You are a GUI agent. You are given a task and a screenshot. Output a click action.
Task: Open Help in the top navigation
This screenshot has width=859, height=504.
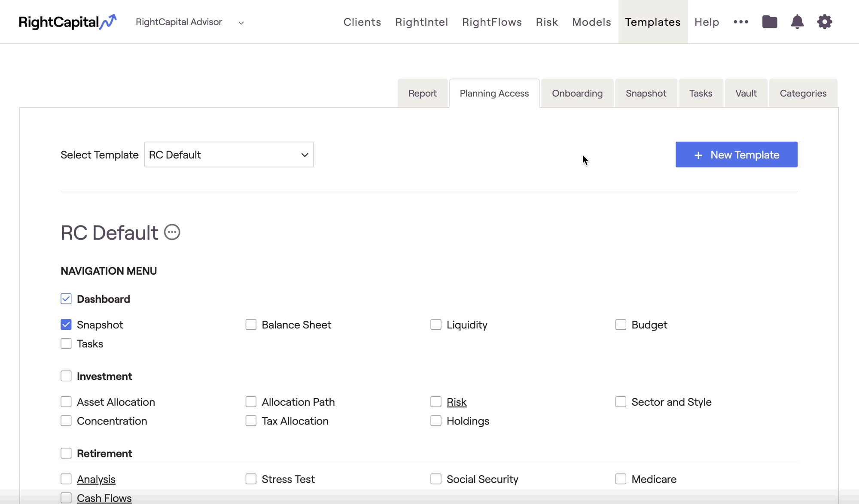click(707, 22)
